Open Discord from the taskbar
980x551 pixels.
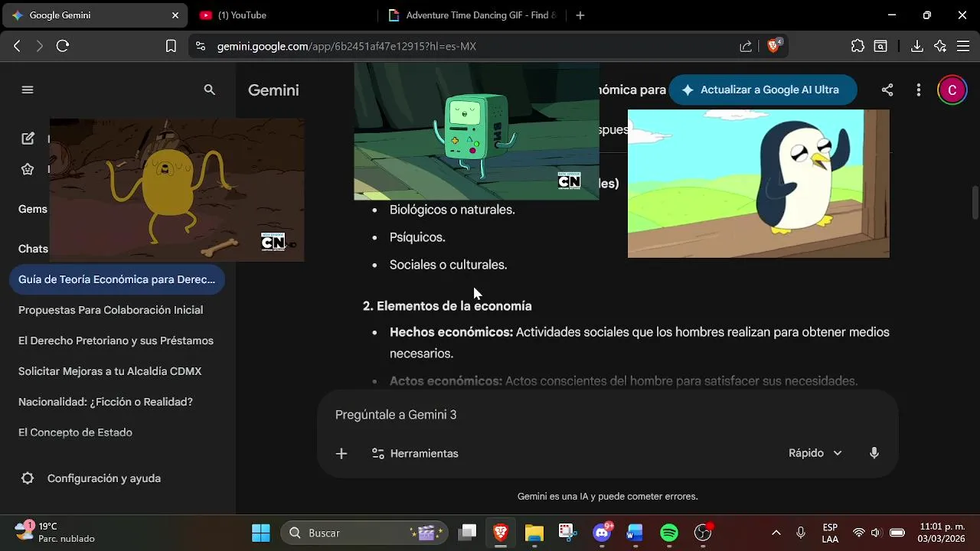pyautogui.click(x=603, y=533)
